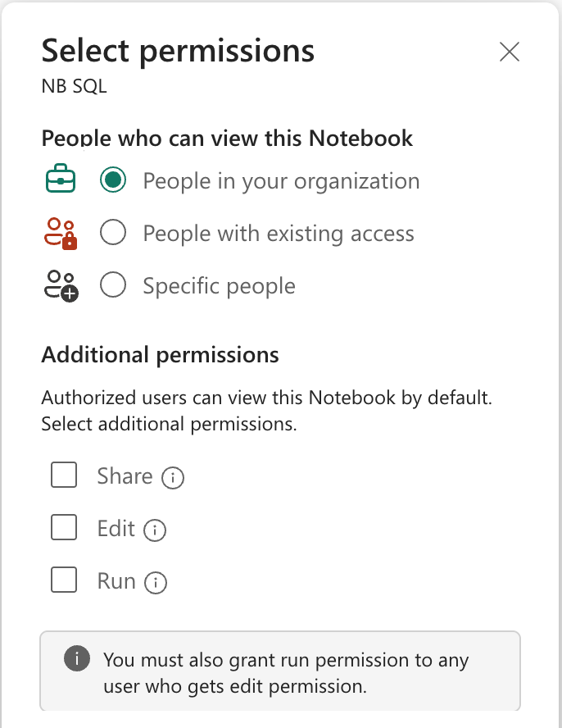Screen dimensions: 562x728
Task: Show info tooltip for Edit permission
Action: pos(155,530)
